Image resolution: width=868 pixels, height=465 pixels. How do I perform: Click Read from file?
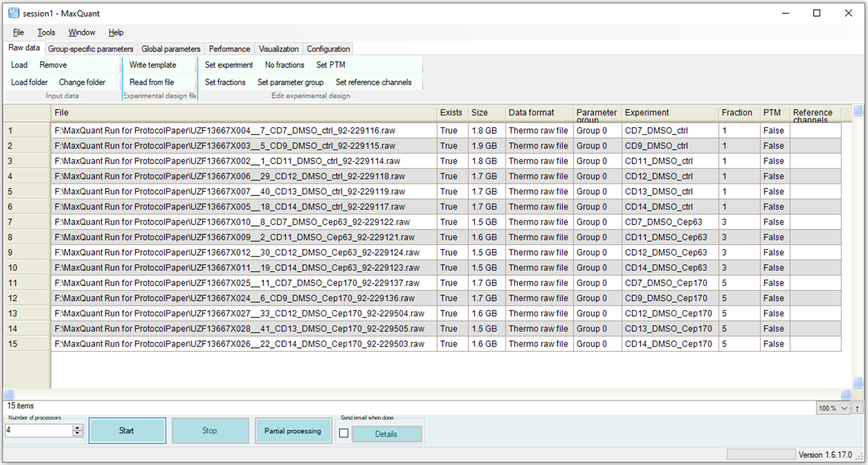152,82
